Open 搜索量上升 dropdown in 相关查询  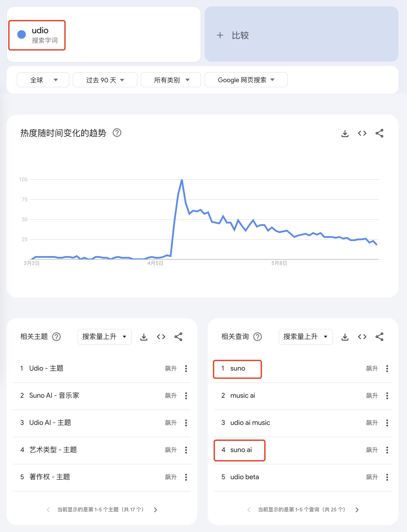(x=306, y=337)
